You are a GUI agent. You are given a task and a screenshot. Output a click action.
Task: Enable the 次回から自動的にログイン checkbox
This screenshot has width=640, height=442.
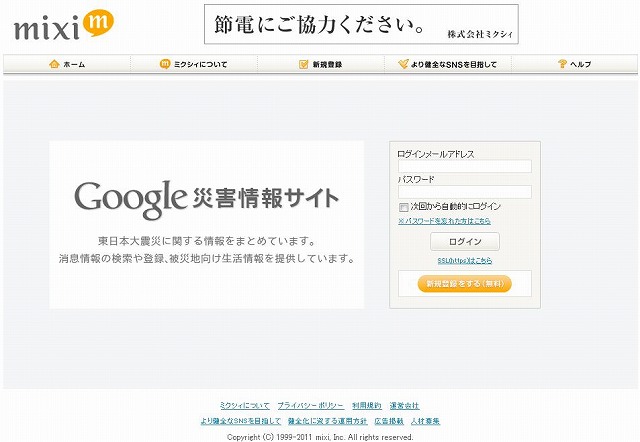[403, 207]
